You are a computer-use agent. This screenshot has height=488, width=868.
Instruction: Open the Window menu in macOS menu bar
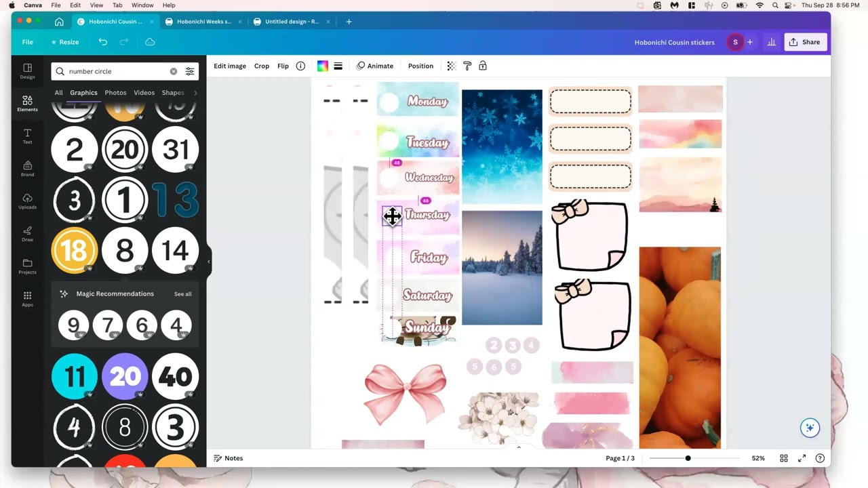click(x=142, y=5)
